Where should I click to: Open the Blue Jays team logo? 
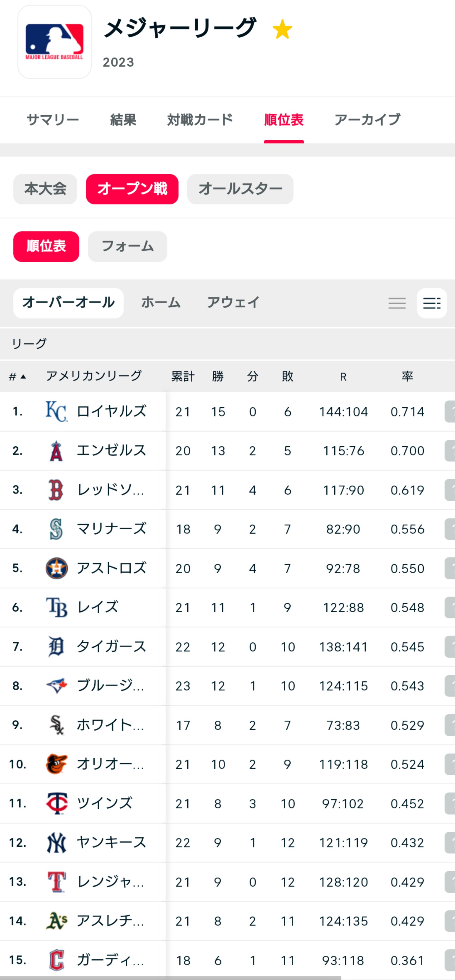56,686
